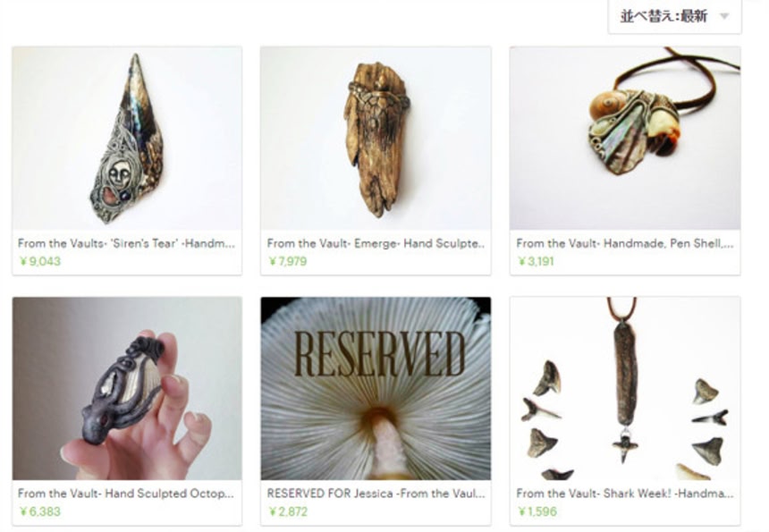
Task: Click 'From the Vaults- Siren's Tear' title
Action: (x=126, y=243)
